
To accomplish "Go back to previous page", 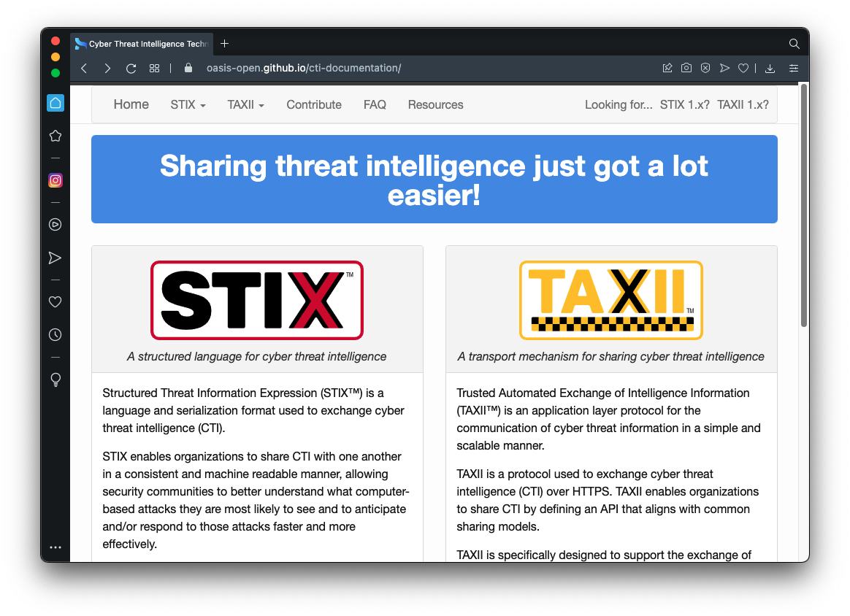I will pos(84,69).
